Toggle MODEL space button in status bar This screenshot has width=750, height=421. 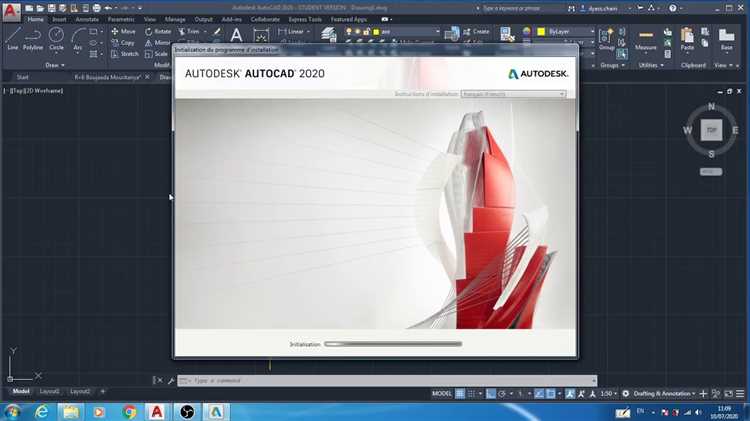pyautogui.click(x=441, y=393)
